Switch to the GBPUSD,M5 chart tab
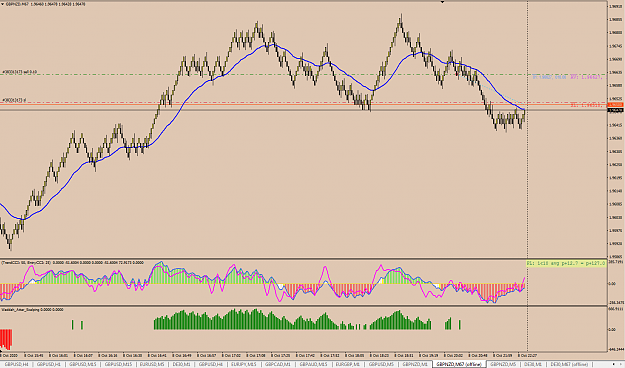The width and height of the screenshot is (625, 368). coord(381,364)
